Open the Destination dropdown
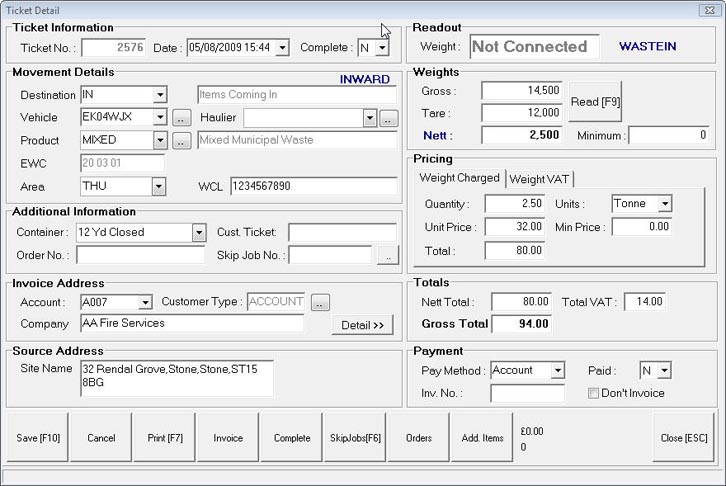This screenshot has width=726, height=486. pyautogui.click(x=159, y=95)
